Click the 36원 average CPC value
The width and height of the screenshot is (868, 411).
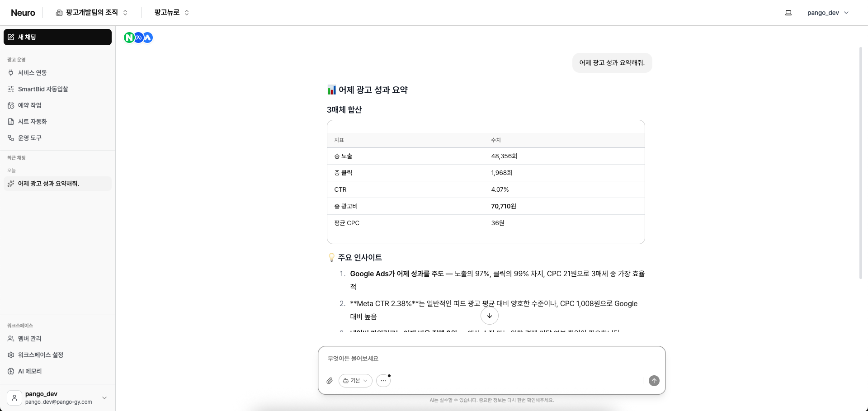(498, 223)
